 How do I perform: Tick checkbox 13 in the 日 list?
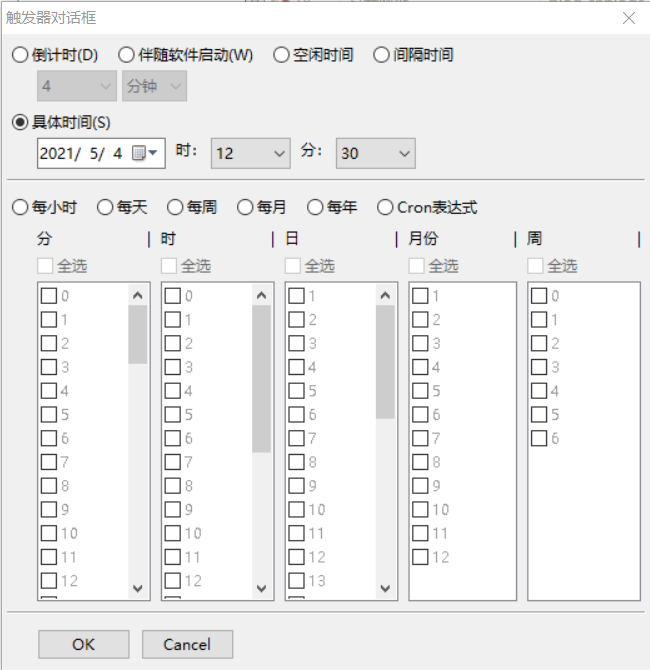pos(297,580)
